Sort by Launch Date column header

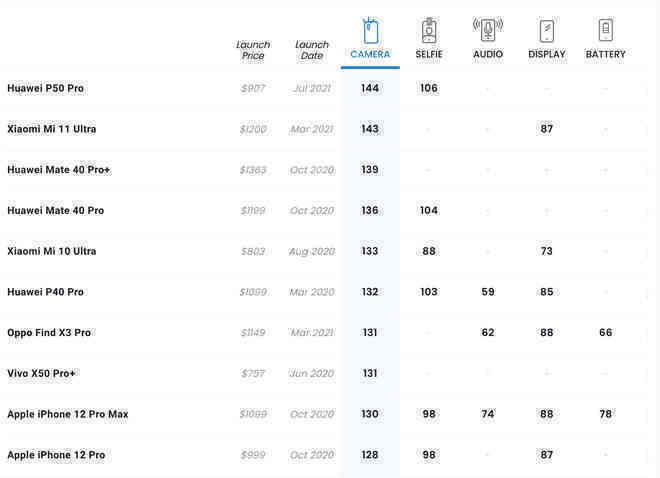(x=312, y=50)
